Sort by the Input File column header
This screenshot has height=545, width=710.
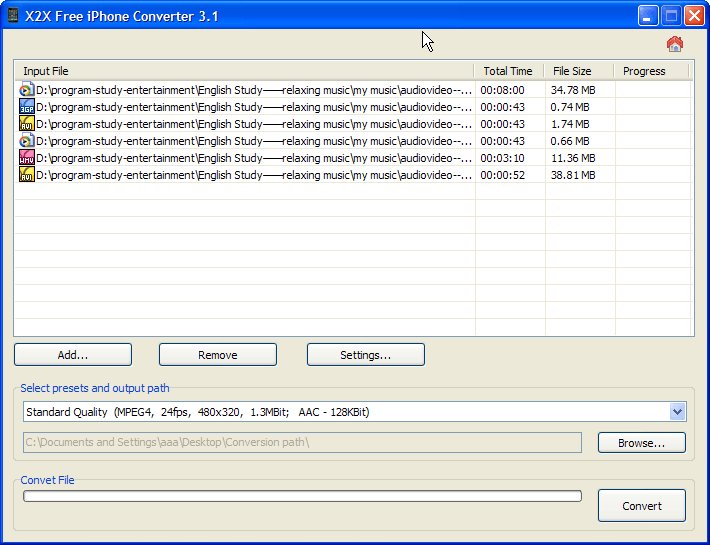(x=245, y=71)
